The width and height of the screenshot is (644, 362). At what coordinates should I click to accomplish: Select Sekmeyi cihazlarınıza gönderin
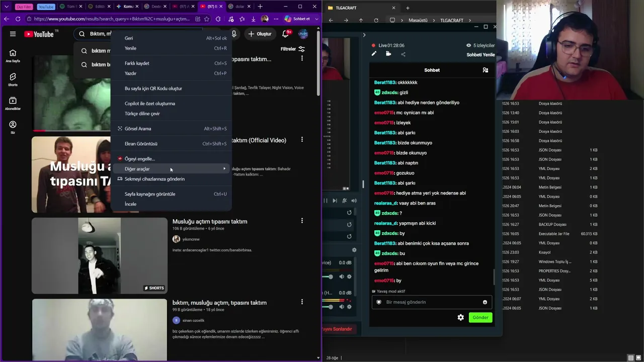click(x=171, y=179)
